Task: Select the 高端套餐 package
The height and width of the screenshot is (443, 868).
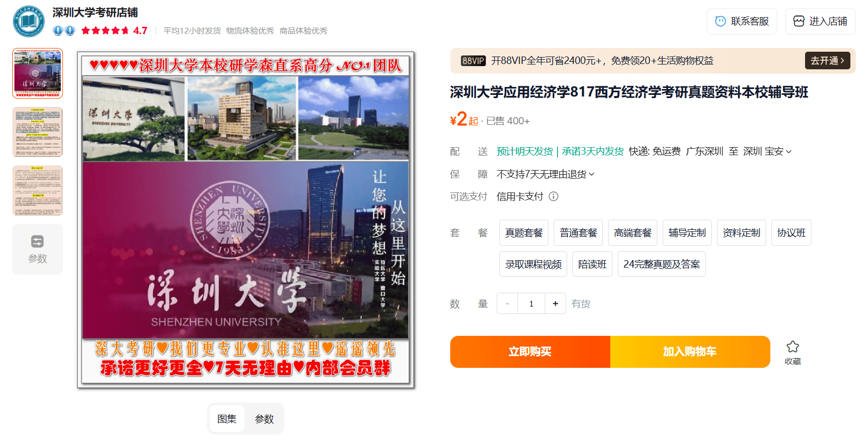Action: coord(633,233)
